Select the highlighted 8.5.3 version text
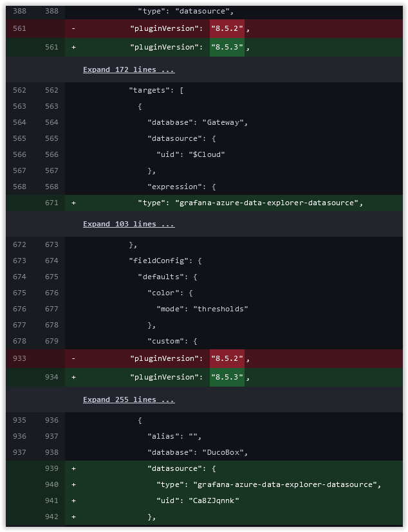408x532 pixels. point(226,46)
